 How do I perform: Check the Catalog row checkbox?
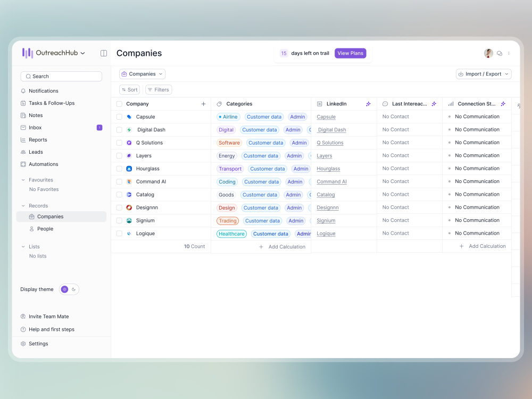[119, 194]
